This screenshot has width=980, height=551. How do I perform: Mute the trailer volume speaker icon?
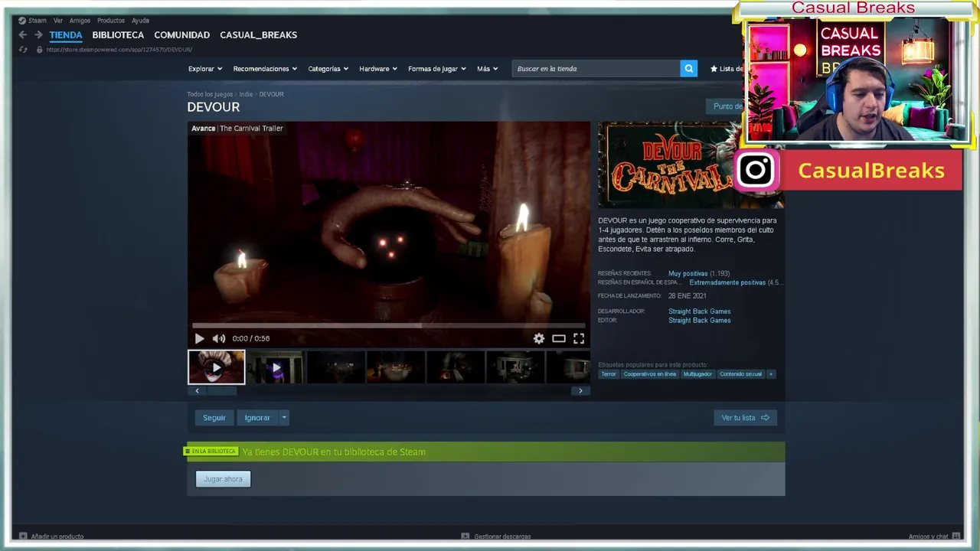pyautogui.click(x=219, y=338)
